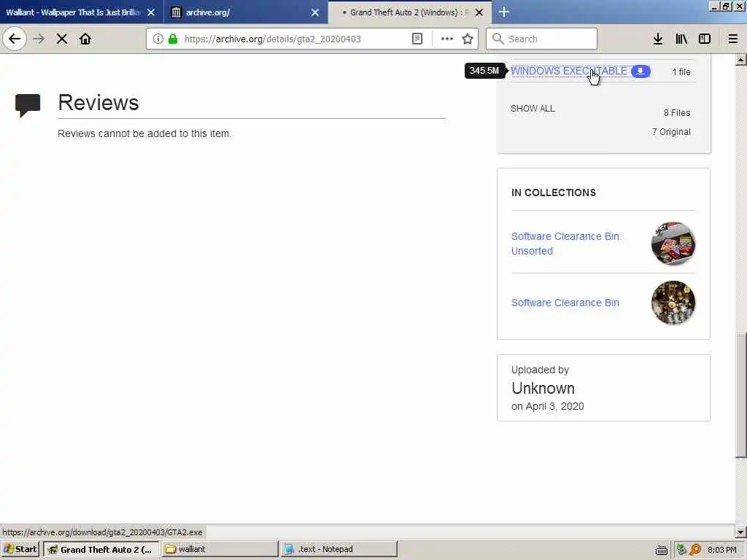Switch to Grand Theft Auto 2 taskbar button
Viewport: 747px width, 560px height.
tap(101, 549)
